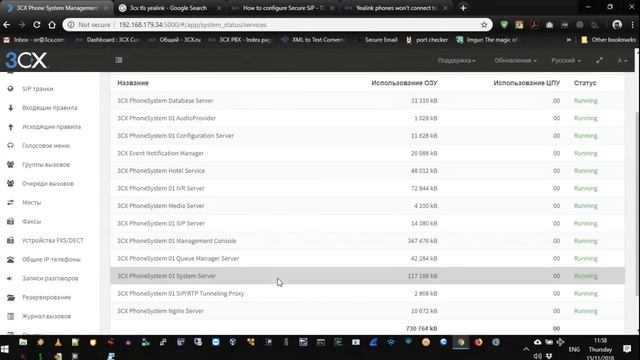
Task: Click the Журнал вызовов icon
Action: pyautogui.click(x=11, y=316)
